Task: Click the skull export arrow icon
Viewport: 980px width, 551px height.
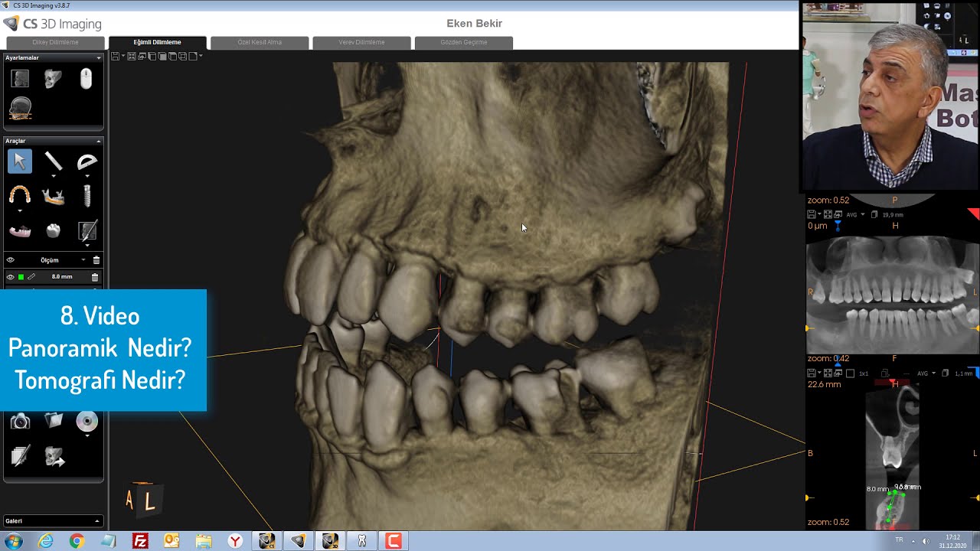Action: 54,457
